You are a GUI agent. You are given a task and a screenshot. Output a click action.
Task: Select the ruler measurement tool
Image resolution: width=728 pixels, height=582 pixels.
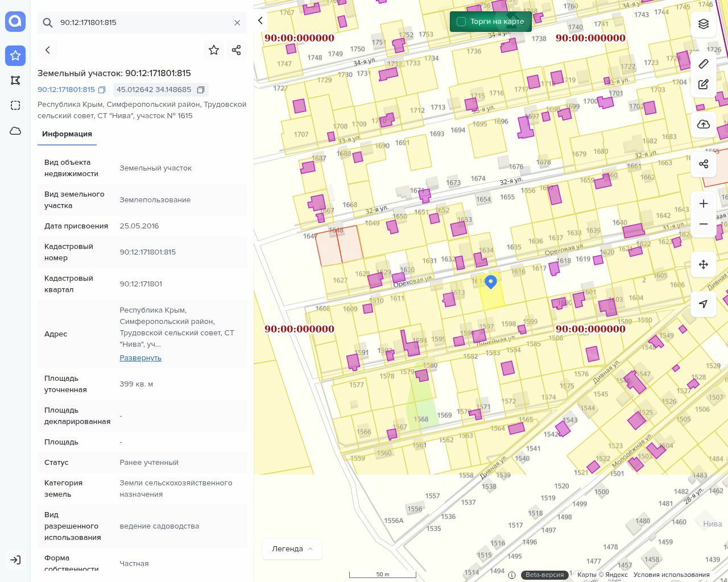704,64
